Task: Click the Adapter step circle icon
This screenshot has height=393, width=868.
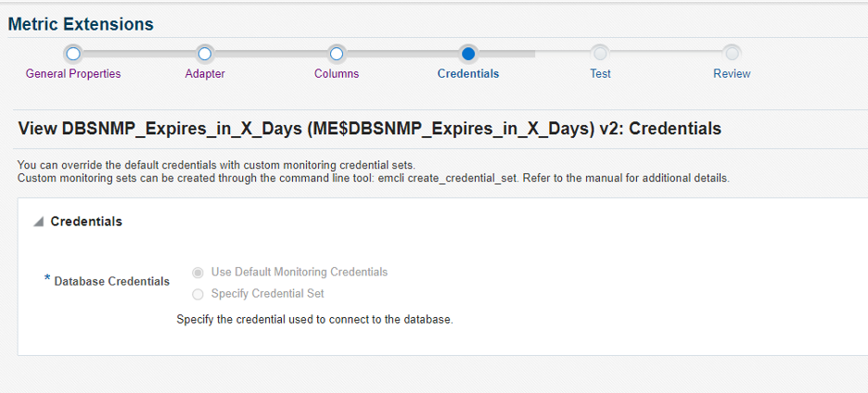Action: point(205,54)
